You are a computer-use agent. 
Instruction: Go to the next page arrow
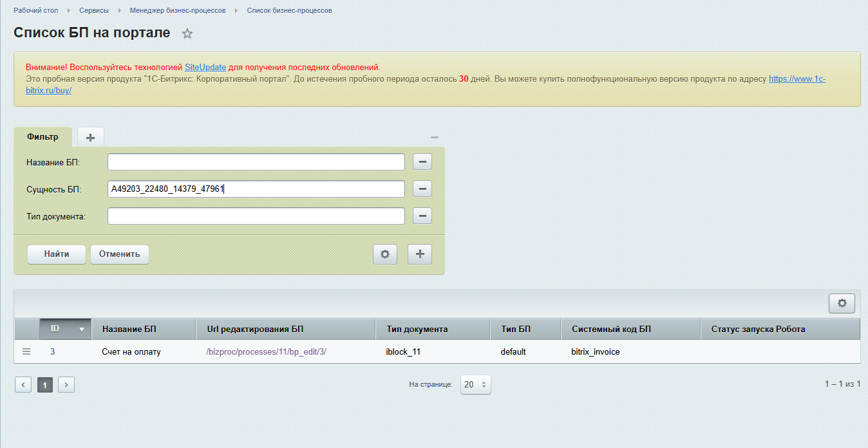pyautogui.click(x=66, y=385)
